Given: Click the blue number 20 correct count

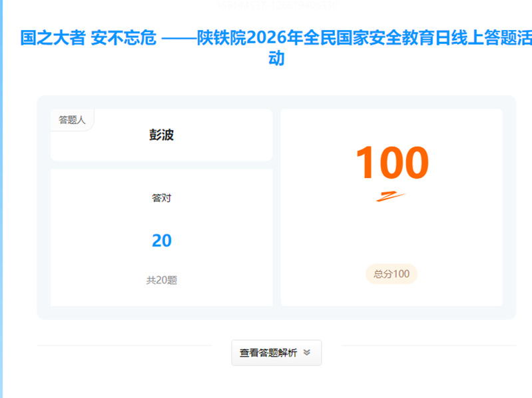Looking at the screenshot, I should click(x=161, y=241).
